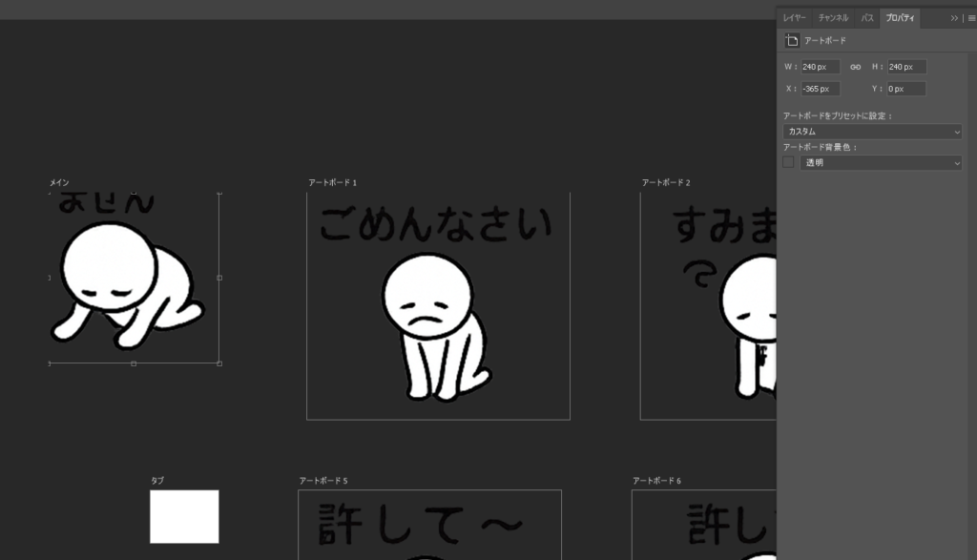The height and width of the screenshot is (560, 977).
Task: Open the アートボードをプリセットに設定 dropdown (カスタム)
Action: pos(872,132)
